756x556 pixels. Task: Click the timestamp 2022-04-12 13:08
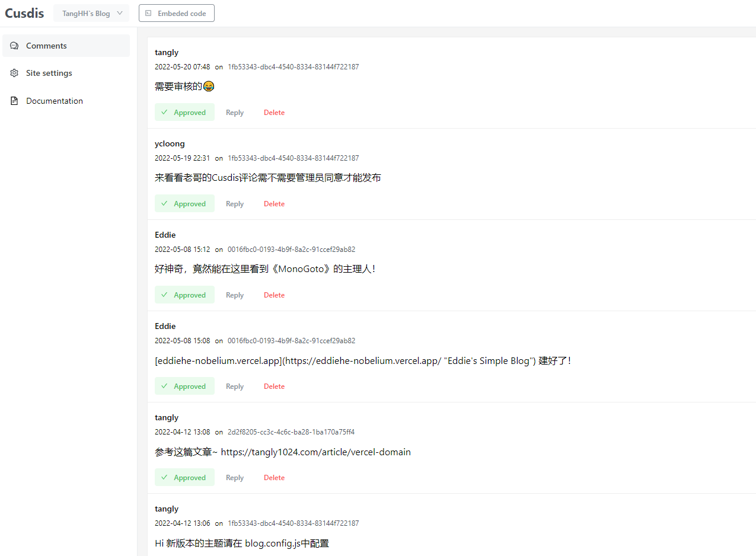click(182, 432)
